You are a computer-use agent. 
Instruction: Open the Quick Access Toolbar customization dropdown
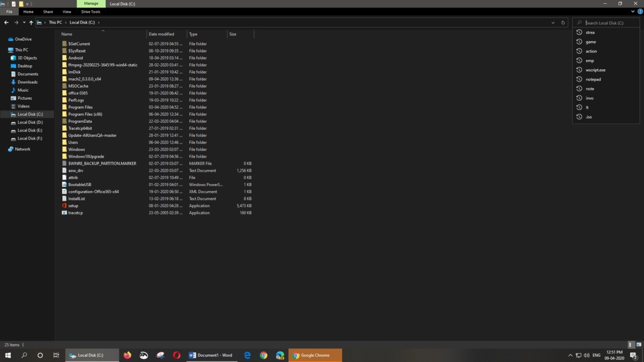(x=27, y=4)
